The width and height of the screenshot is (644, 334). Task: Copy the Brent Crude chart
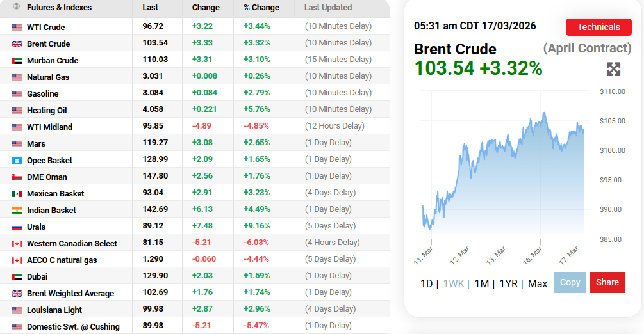[x=570, y=282]
